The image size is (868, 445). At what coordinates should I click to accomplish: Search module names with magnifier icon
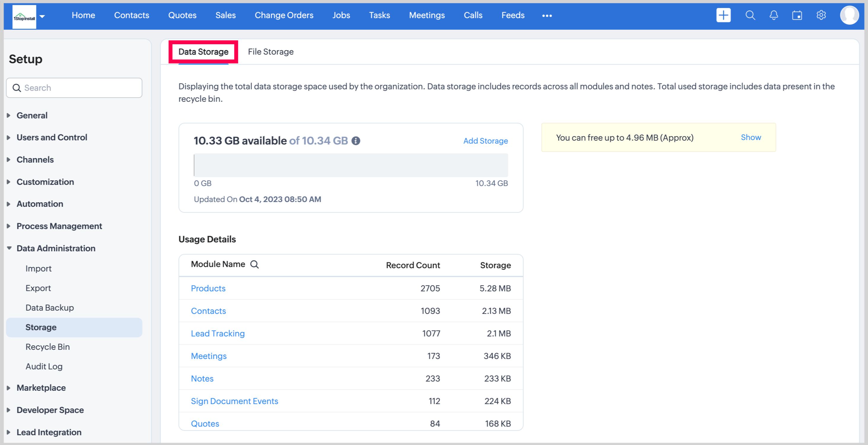(254, 264)
